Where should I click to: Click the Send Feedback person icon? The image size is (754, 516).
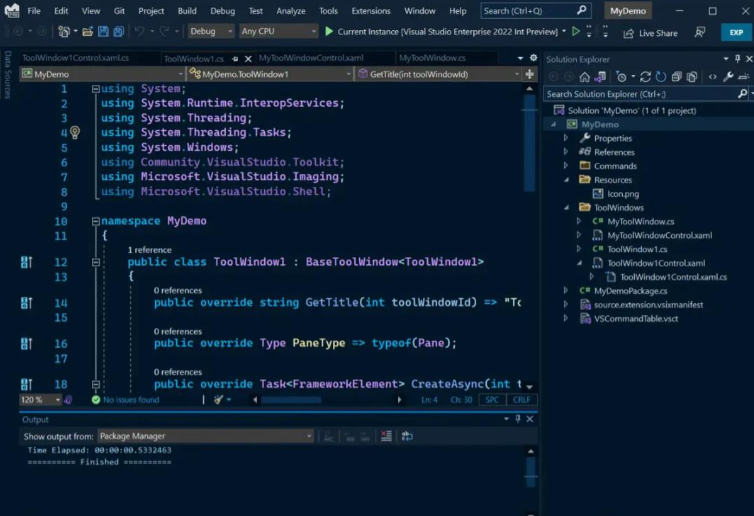point(700,32)
